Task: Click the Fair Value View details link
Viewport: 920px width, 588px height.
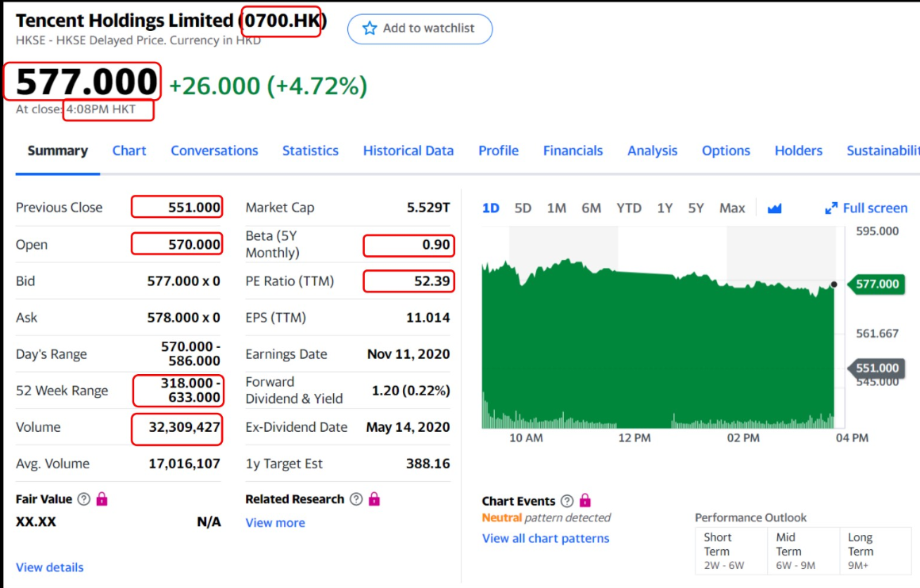Action: pos(50,567)
